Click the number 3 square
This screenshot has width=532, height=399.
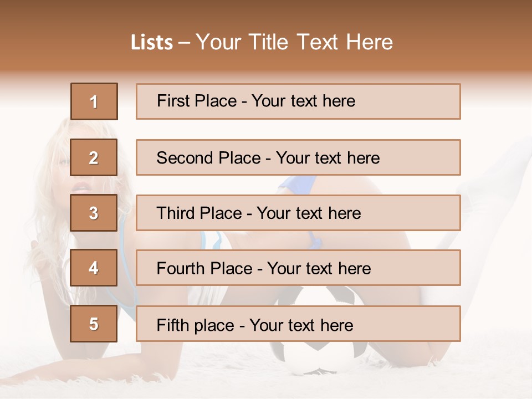coord(94,213)
